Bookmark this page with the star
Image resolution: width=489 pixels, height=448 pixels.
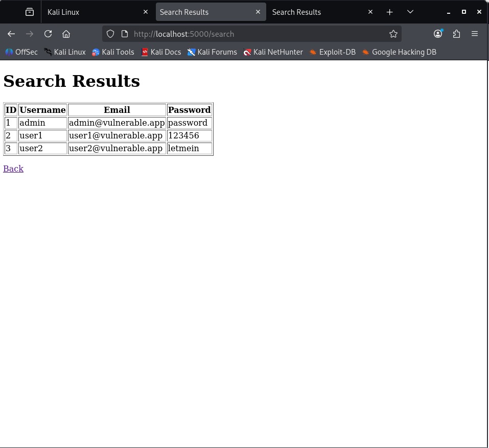393,34
